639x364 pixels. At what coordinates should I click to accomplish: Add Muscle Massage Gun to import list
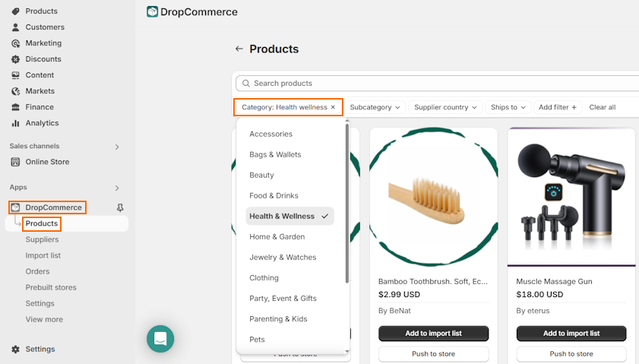[x=571, y=334]
